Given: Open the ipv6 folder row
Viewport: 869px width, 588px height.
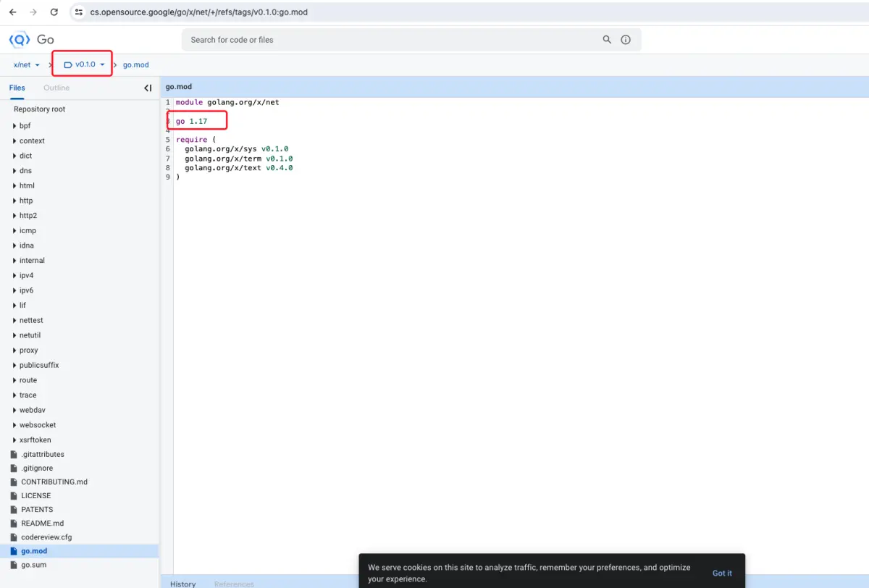Looking at the screenshot, I should tap(80, 290).
